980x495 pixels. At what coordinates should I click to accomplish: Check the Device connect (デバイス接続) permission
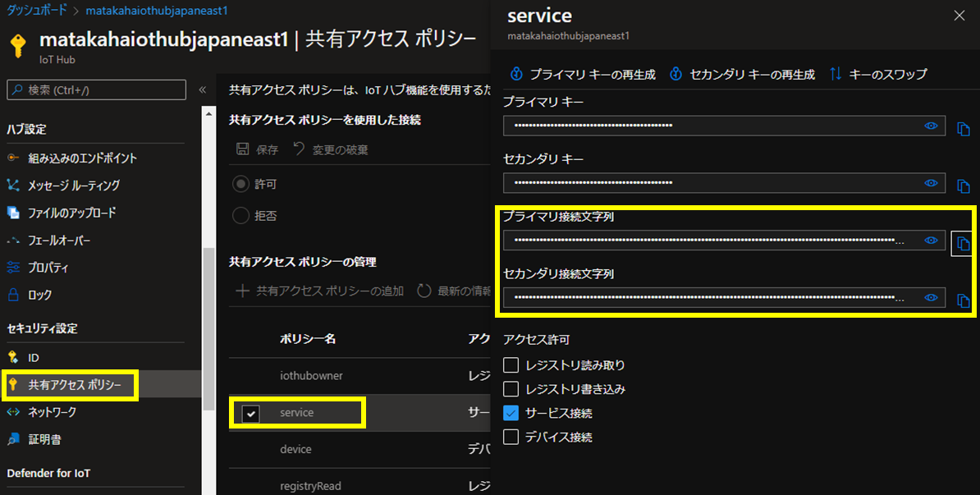511,437
